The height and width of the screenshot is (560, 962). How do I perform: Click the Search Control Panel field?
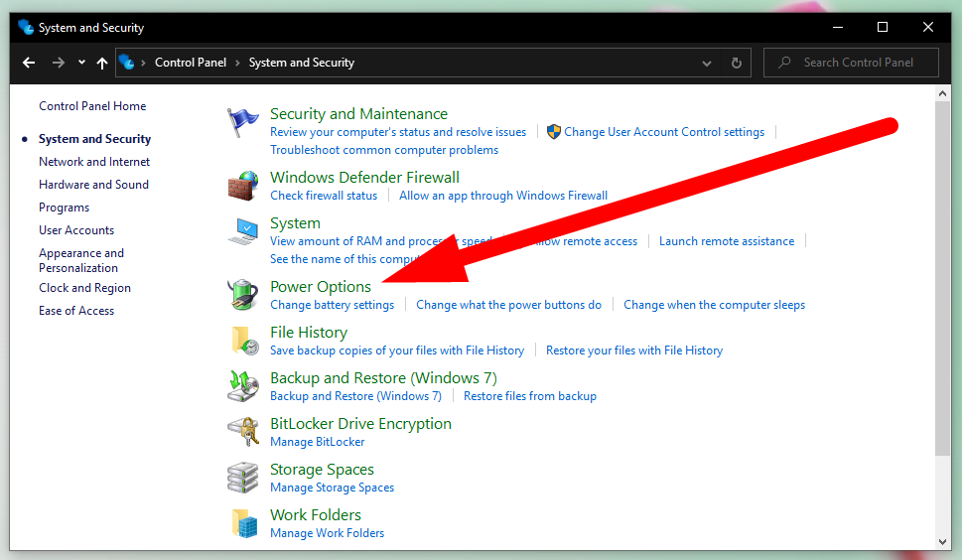click(851, 63)
